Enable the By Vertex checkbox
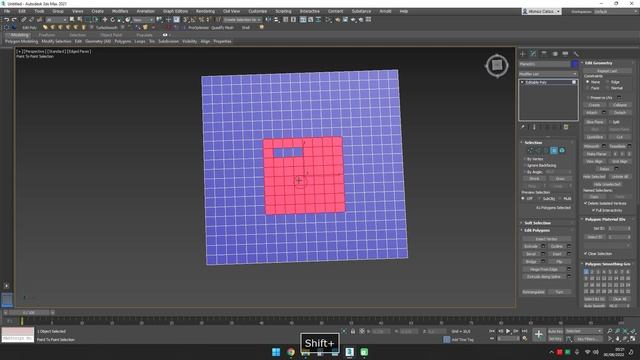Screen dimensions: 640x360 coord(525,159)
